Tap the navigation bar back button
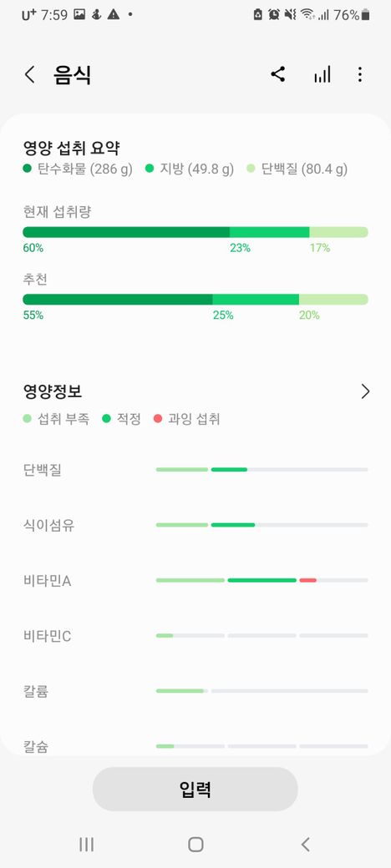Viewport: 391px width, 868px height. click(305, 844)
